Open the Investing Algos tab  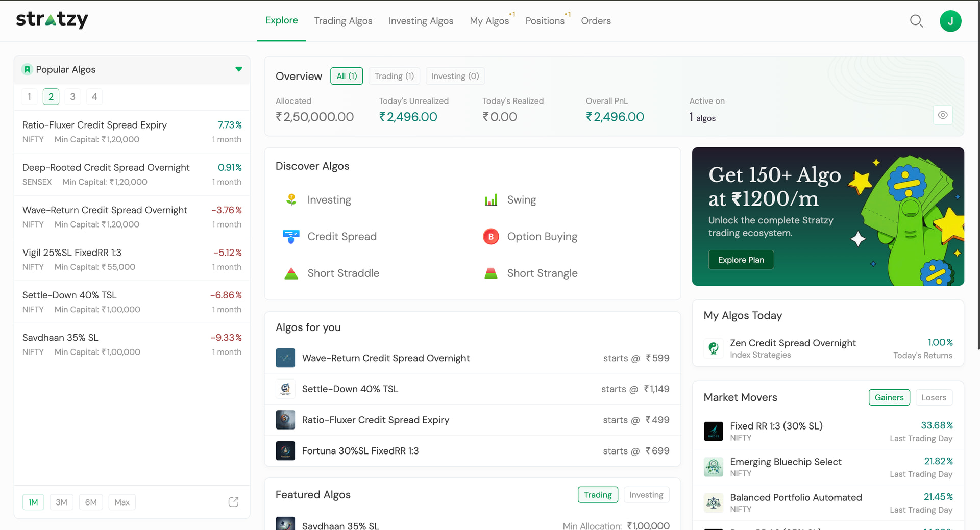tap(421, 21)
